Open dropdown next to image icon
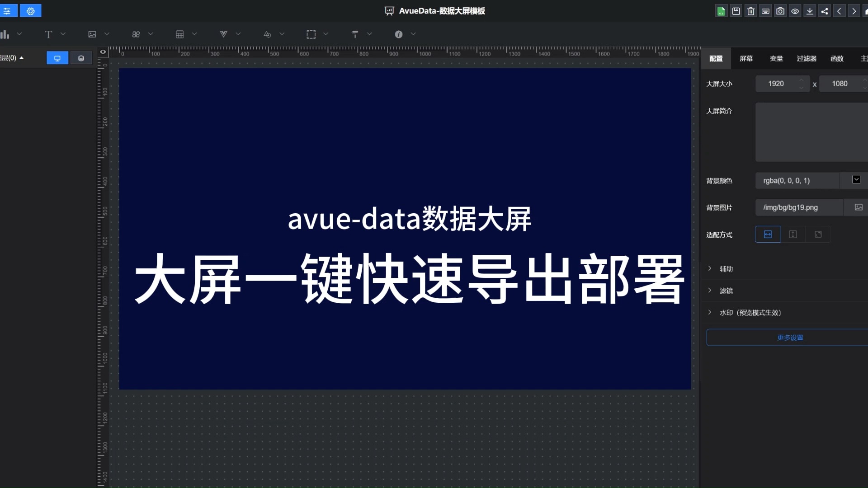The height and width of the screenshot is (488, 868). 107,34
